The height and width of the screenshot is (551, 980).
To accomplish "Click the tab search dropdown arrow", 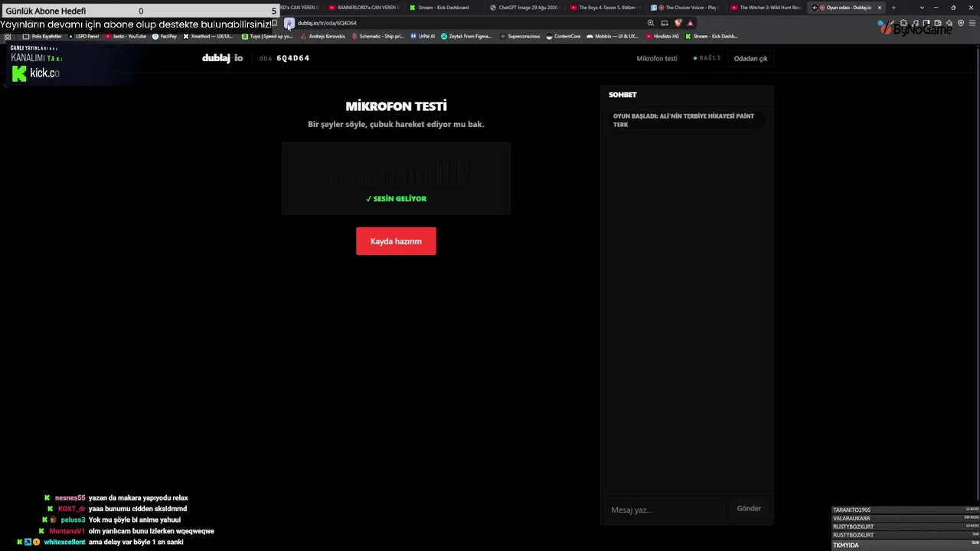I will click(922, 8).
